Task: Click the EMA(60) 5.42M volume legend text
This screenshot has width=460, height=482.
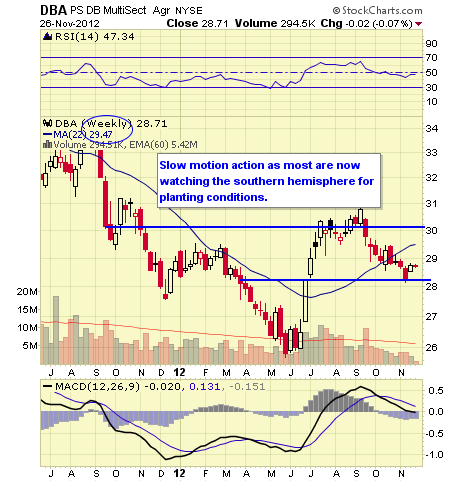Action: [163, 145]
